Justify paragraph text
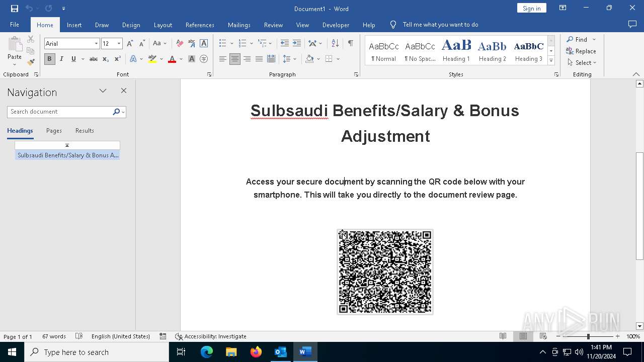 (x=259, y=59)
